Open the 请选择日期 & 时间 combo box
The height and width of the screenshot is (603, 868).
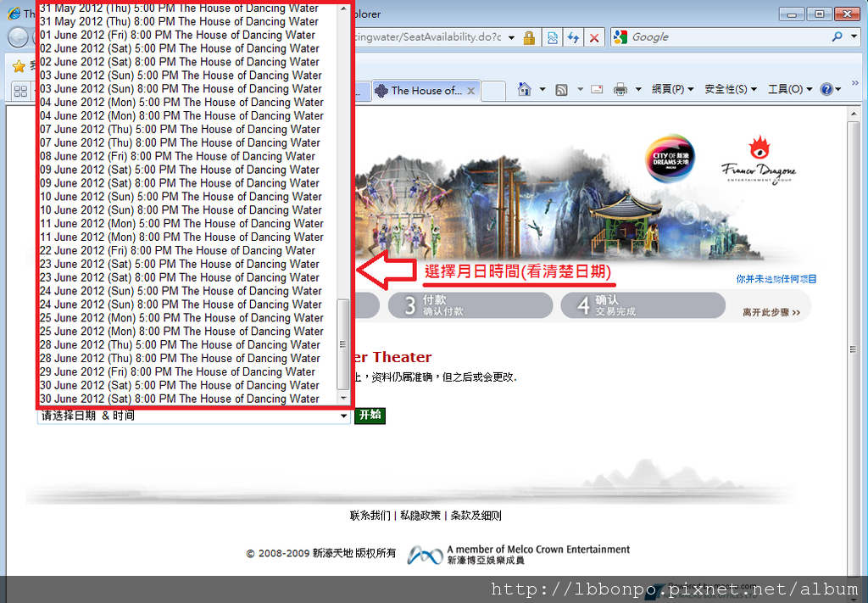pos(194,416)
